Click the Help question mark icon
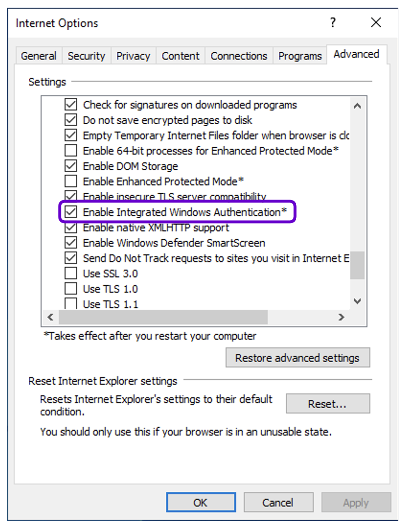Image resolution: width=406 pixels, height=532 pixels. (333, 23)
